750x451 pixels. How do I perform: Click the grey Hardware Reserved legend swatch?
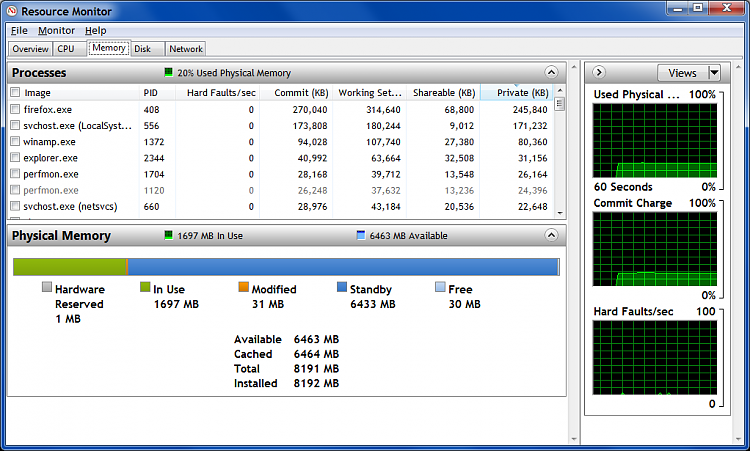point(46,287)
